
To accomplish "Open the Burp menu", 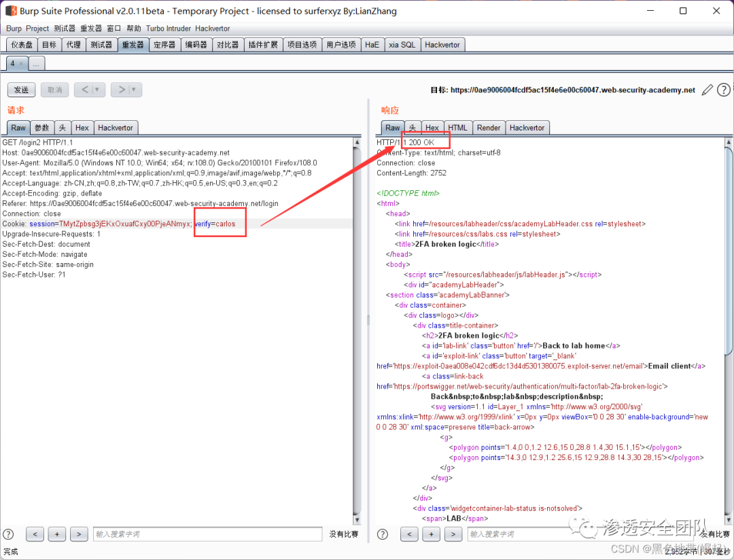I will click(x=14, y=29).
